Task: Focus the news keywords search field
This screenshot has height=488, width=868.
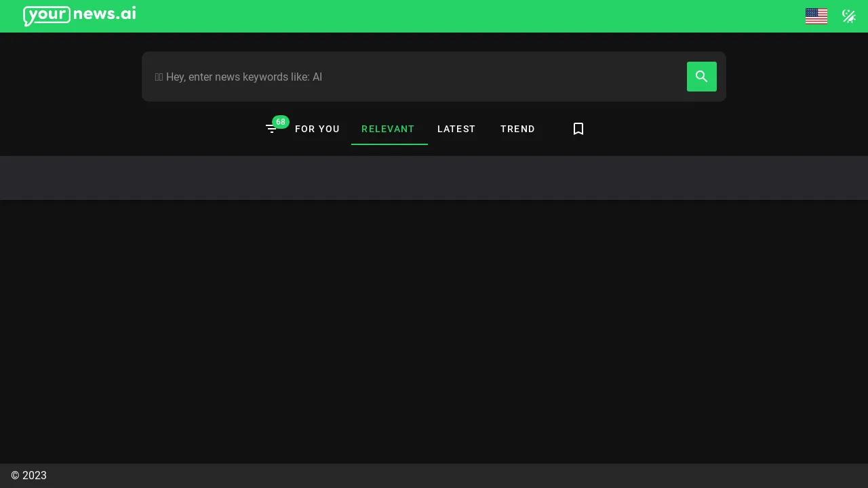Action: pyautogui.click(x=415, y=77)
